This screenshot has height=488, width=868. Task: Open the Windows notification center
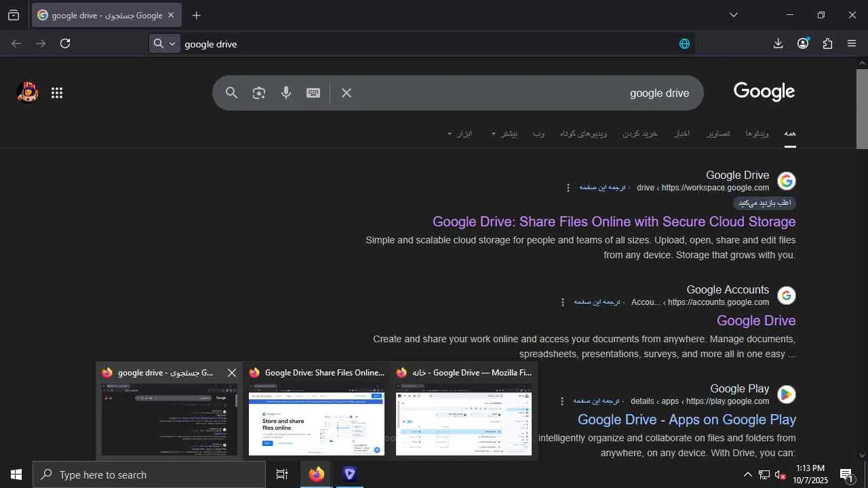click(846, 475)
